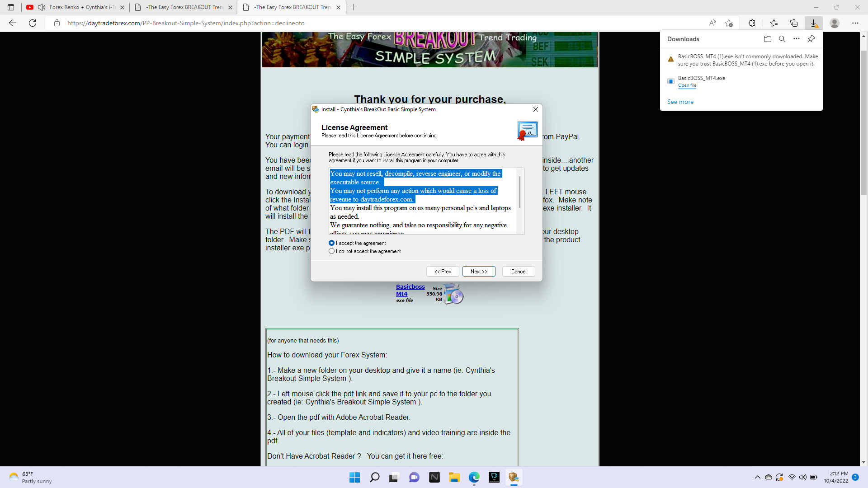The image size is (868, 488).
Task: Search downloads with magnifier icon
Action: (782, 39)
